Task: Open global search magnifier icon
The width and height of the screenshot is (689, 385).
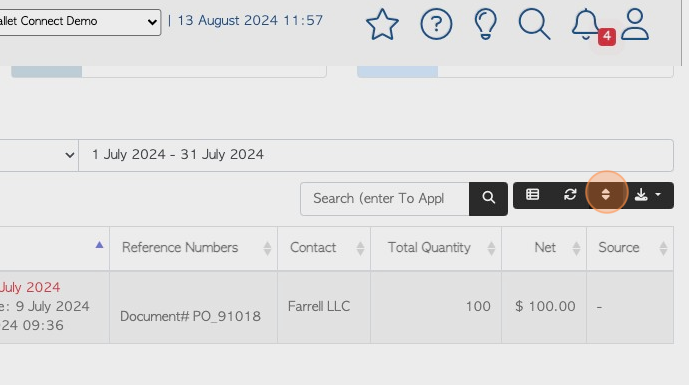Action: 534,25
